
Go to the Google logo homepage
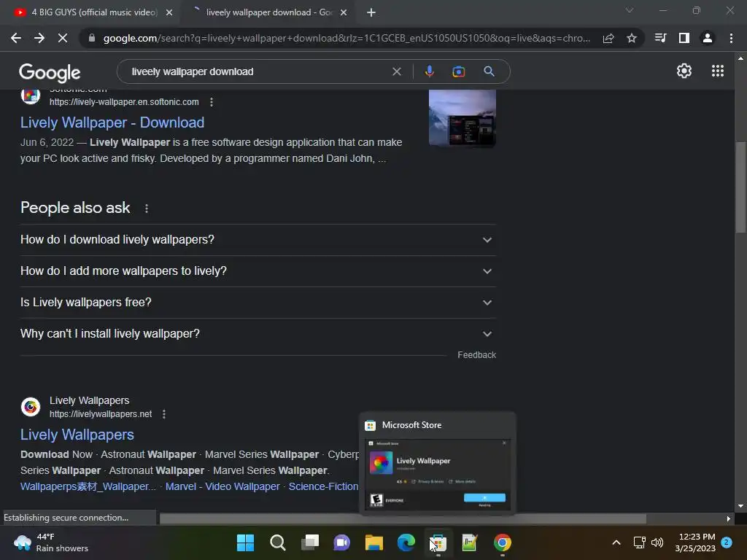[x=50, y=73]
